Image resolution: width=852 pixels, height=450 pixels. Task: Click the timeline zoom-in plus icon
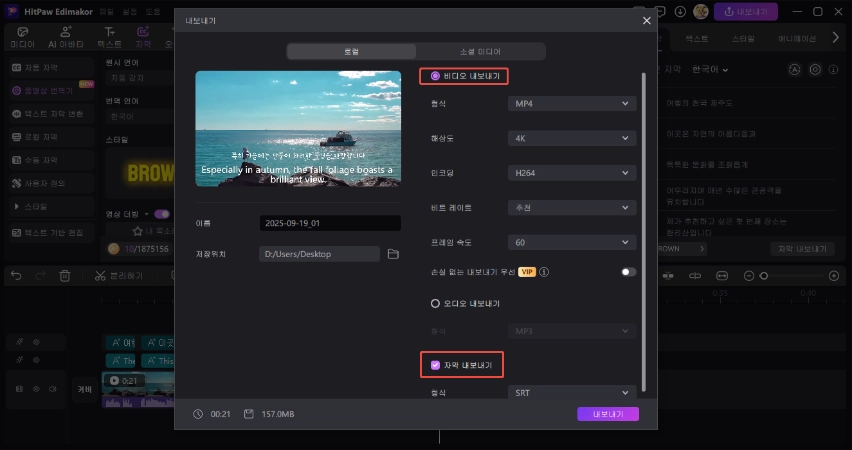coord(834,275)
